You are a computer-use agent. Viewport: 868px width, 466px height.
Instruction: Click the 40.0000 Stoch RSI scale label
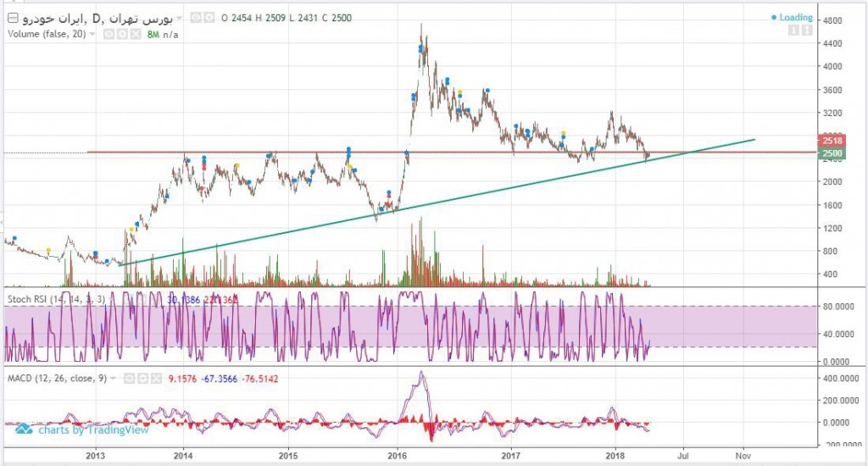pyautogui.click(x=837, y=335)
